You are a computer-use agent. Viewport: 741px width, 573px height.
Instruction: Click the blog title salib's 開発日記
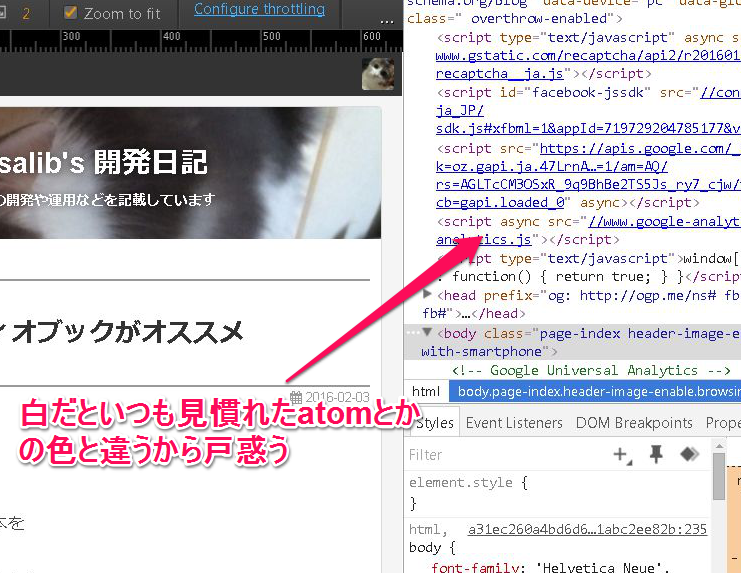click(x=103, y=162)
